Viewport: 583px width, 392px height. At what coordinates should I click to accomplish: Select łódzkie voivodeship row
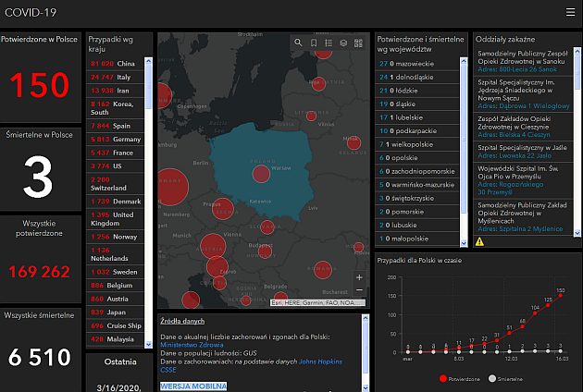pyautogui.click(x=417, y=91)
